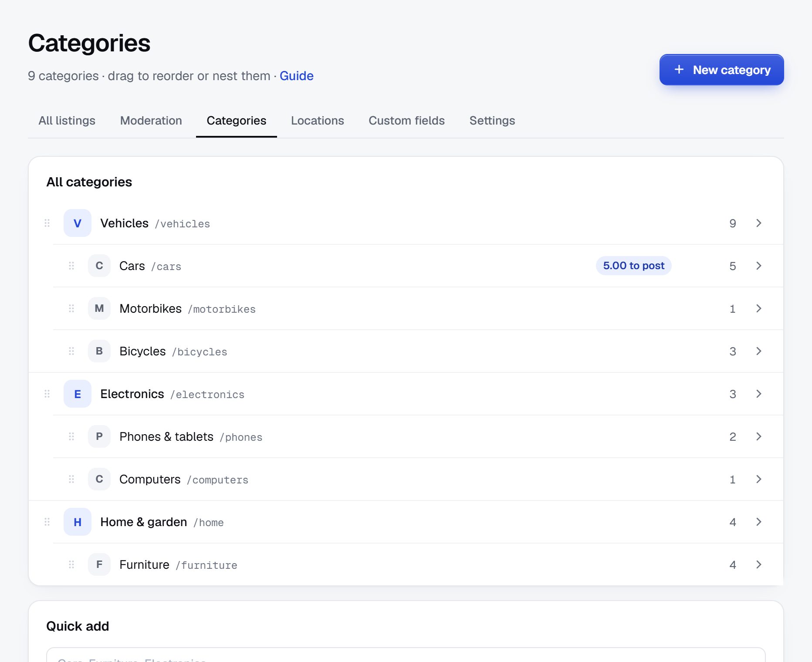812x662 pixels.
Task: Click the C avatar icon for Cars
Action: click(99, 266)
